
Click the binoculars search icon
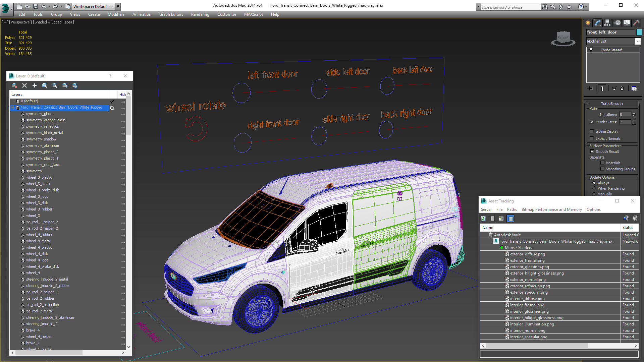[545, 7]
